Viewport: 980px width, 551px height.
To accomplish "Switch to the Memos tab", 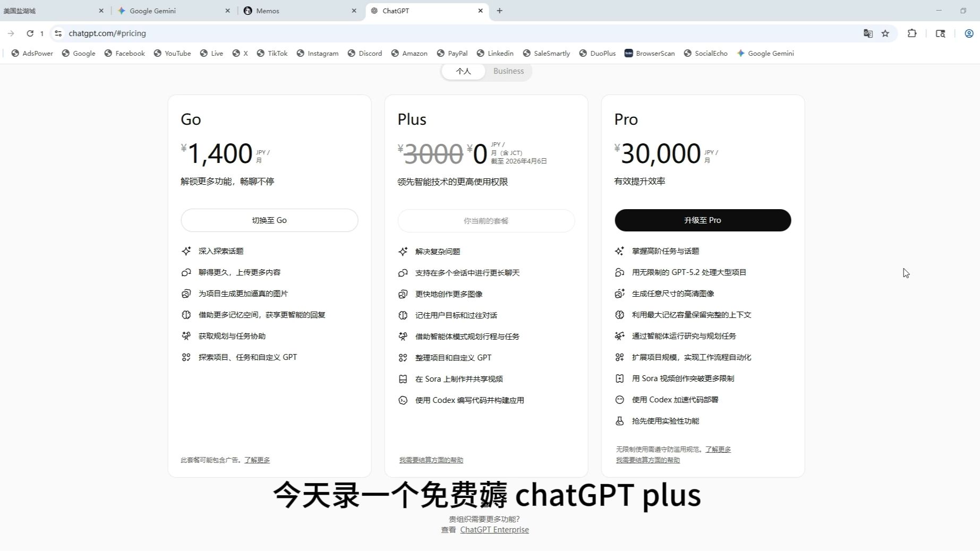I will pyautogui.click(x=300, y=11).
